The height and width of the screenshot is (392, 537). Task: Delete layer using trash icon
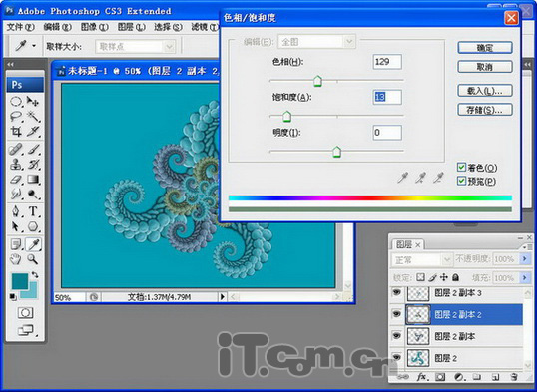point(513,377)
